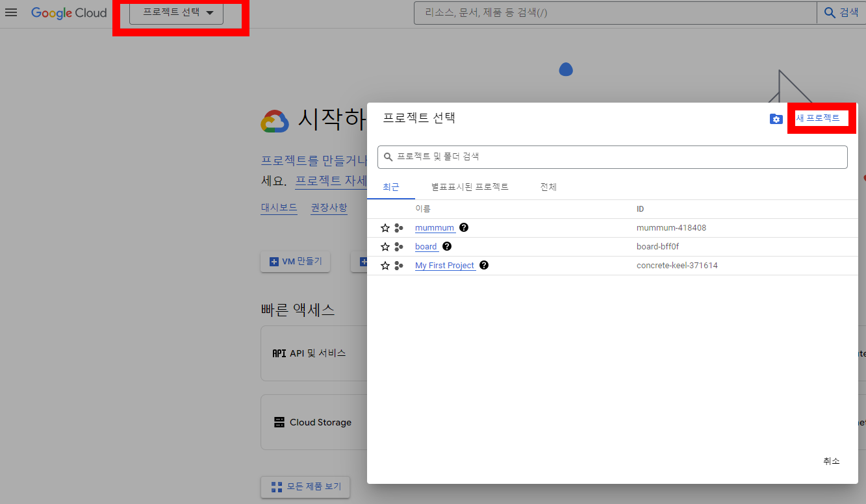The height and width of the screenshot is (504, 866).
Task: Click the 검색 button with magnifier
Action: tap(841, 12)
